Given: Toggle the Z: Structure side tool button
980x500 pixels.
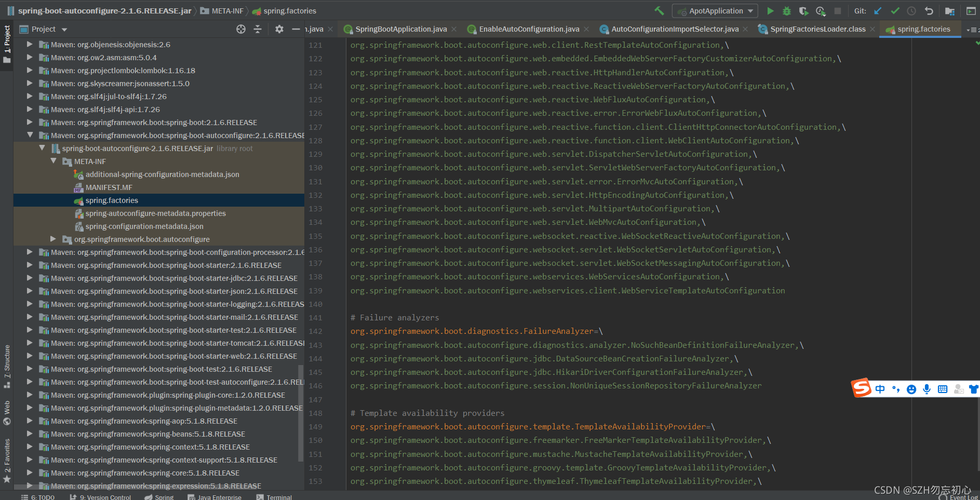Looking at the screenshot, I should pyautogui.click(x=7, y=366).
